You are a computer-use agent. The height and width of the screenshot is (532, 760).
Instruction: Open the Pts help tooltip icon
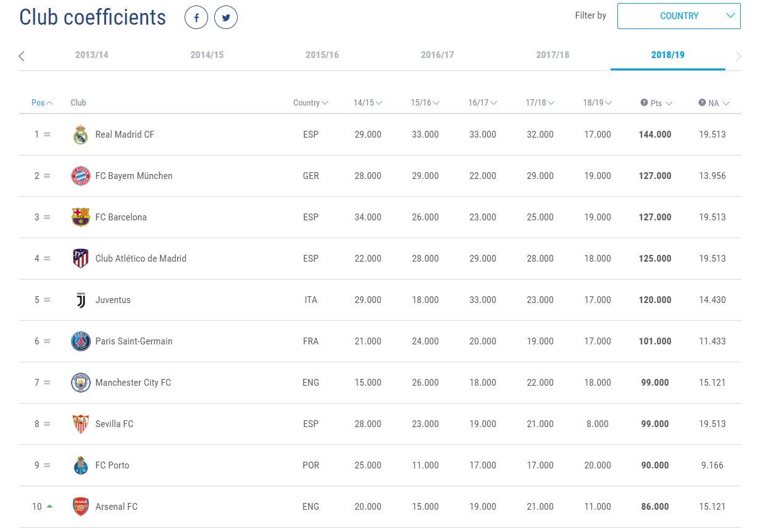coord(644,103)
